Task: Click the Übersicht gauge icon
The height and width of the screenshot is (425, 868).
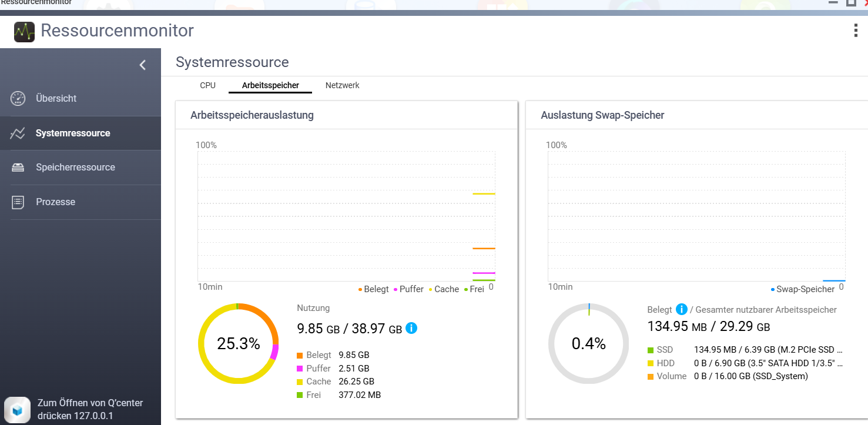Action: click(18, 99)
